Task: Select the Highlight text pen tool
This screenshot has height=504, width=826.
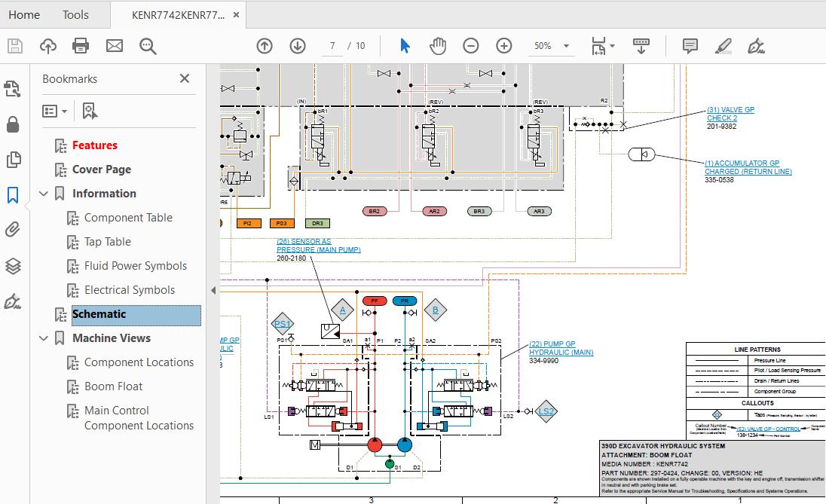Action: coord(724,46)
